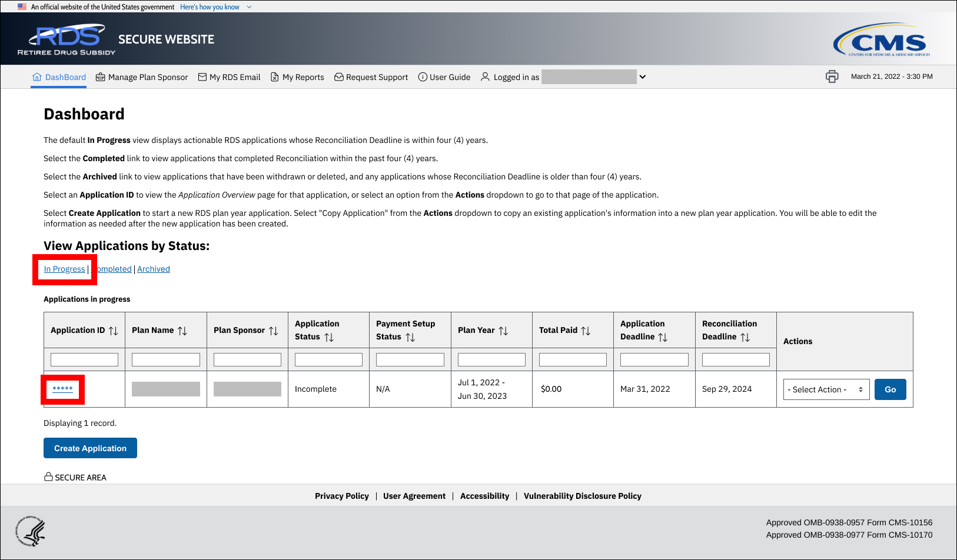
Task: Expand the Logged in as user menu
Action: (643, 77)
